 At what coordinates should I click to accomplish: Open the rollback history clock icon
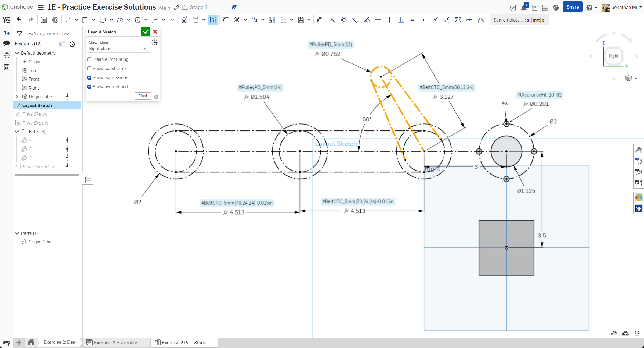click(155, 42)
